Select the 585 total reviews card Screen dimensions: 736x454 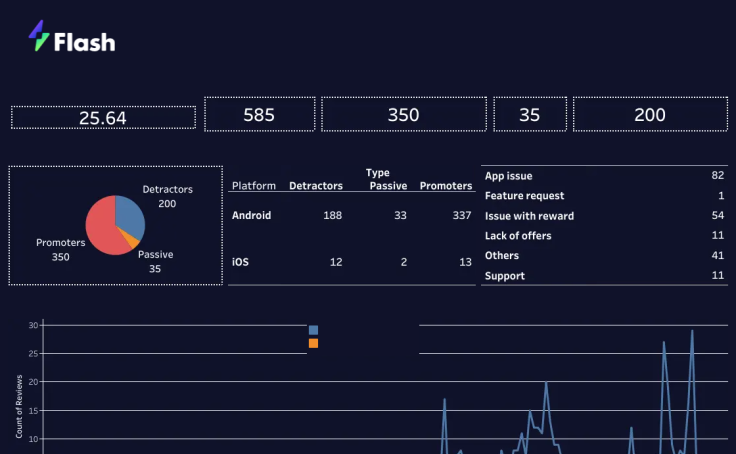(260, 114)
